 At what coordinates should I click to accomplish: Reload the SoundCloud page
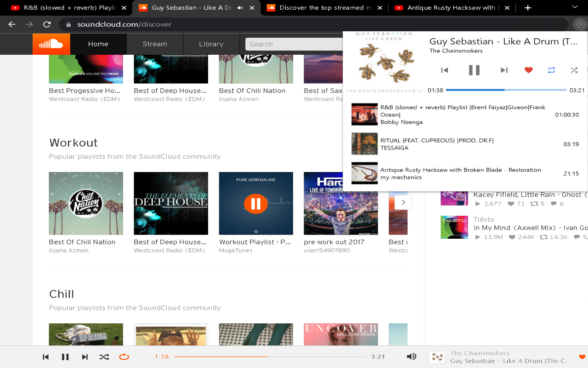coord(47,24)
